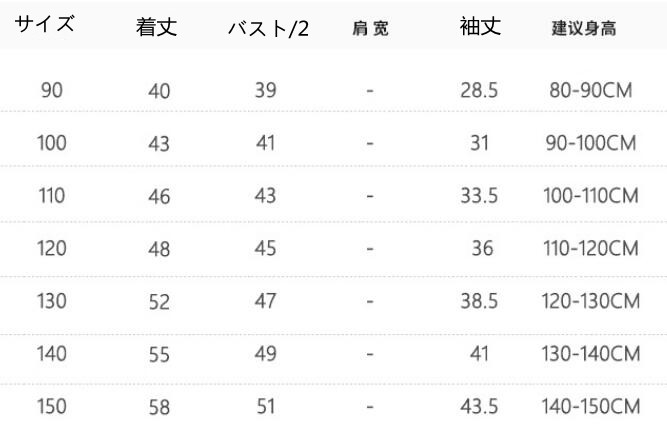This screenshot has height=431, width=667.
Task: Select the 110-120CM height range
Action: [591, 248]
